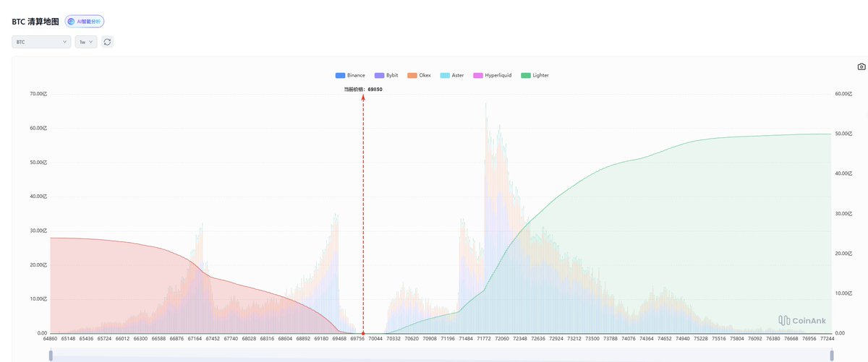The width and height of the screenshot is (868, 362).
Task: Click x-axis label 72348
Action: 519,338
